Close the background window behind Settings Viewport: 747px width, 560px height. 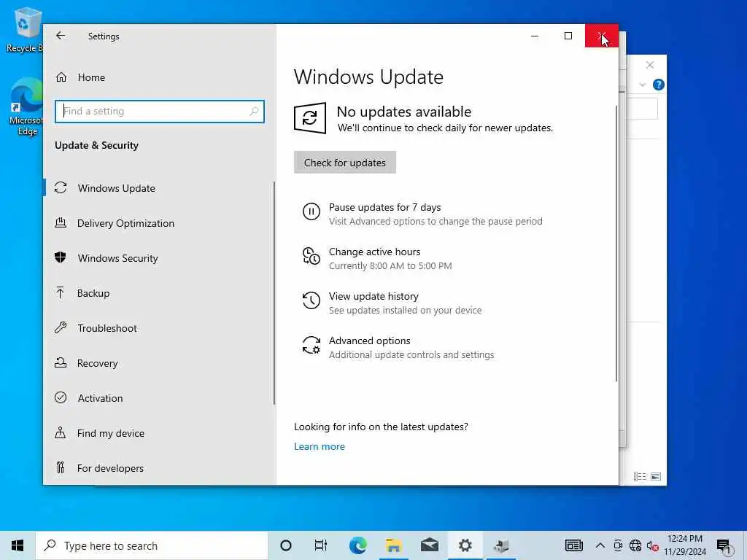pyautogui.click(x=650, y=65)
